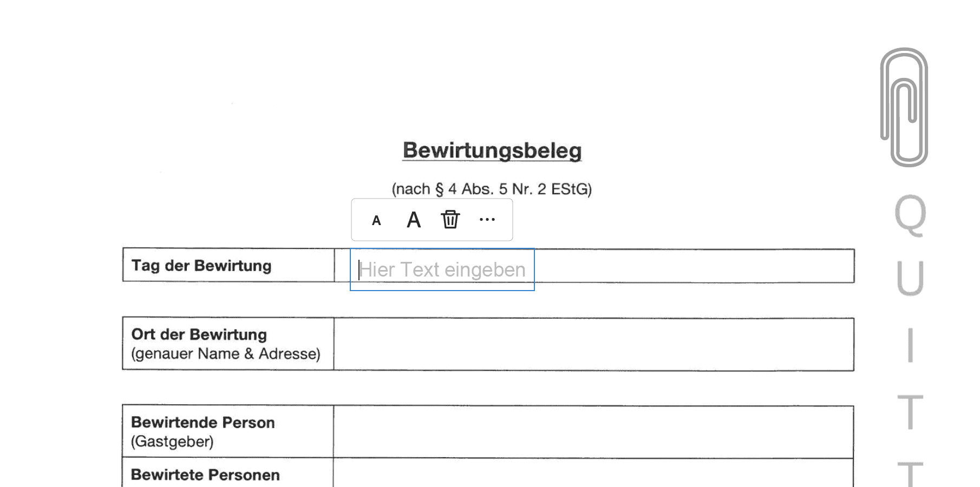
Task: Click the paperclip icon
Action: click(905, 107)
